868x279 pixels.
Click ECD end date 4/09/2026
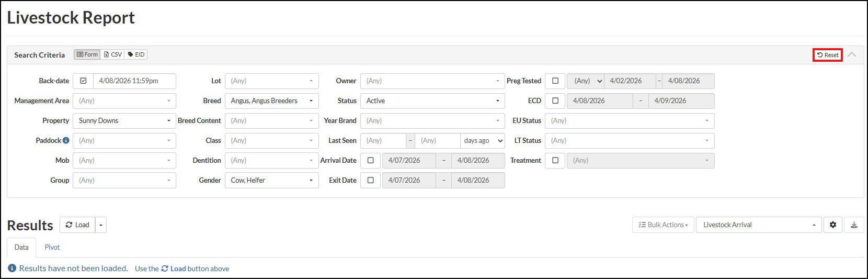click(x=681, y=101)
